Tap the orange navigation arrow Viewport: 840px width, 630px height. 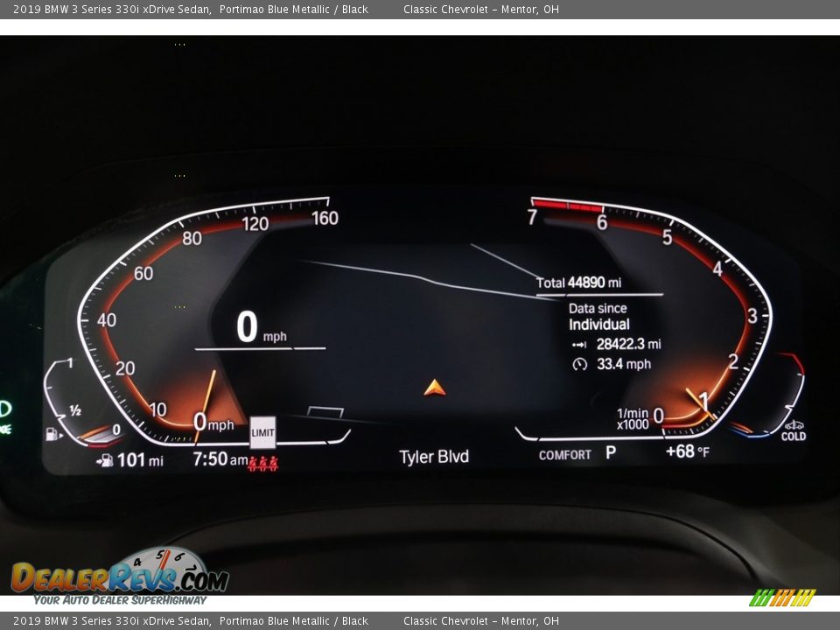[435, 388]
